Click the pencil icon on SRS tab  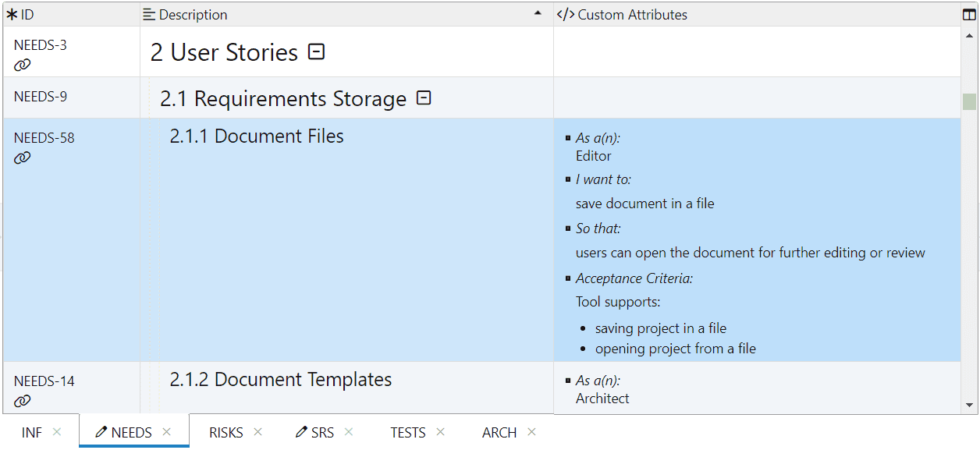pyautogui.click(x=301, y=432)
